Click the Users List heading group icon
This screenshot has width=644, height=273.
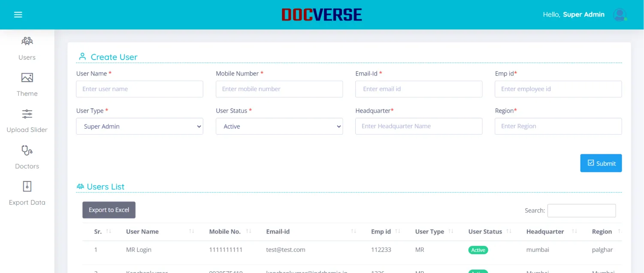(80, 186)
